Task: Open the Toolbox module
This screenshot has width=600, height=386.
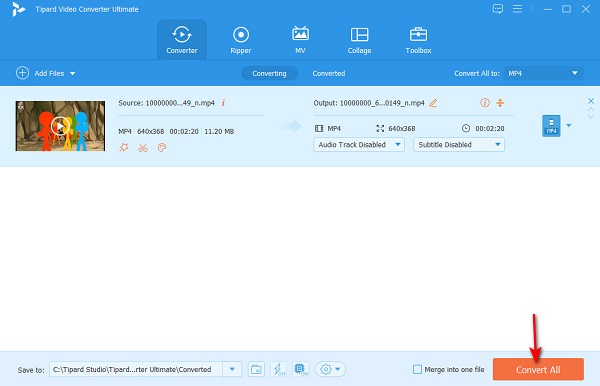Action: click(418, 40)
